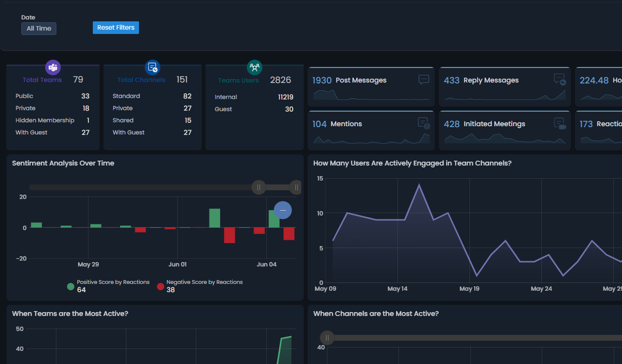Select the Total Channels heading

(x=141, y=80)
